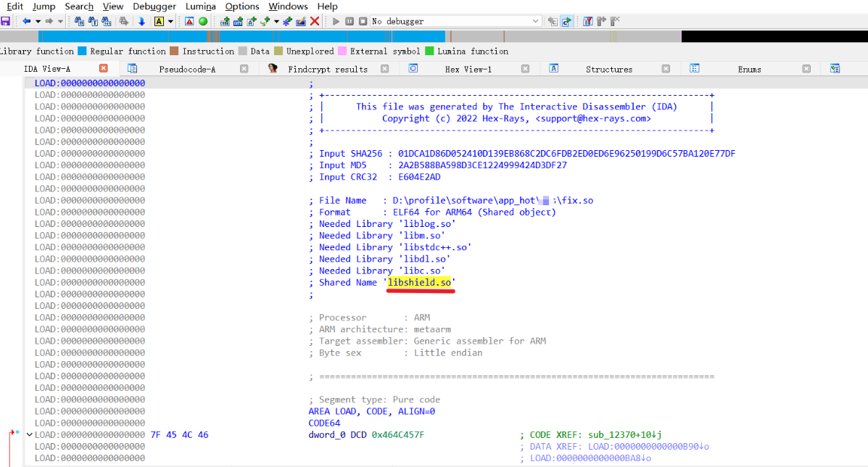Click the add breakpoint icon
Screen dimensions: 868x467
(x=601, y=21)
